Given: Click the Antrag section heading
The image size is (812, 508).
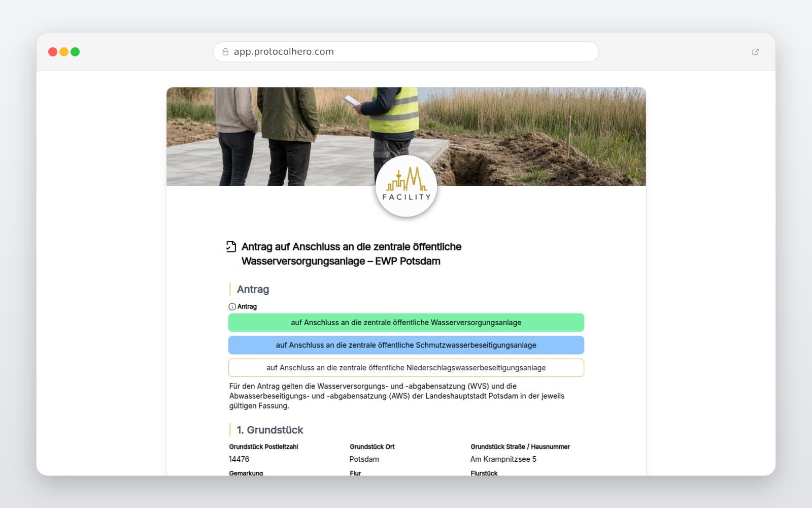Looking at the screenshot, I should click(x=253, y=290).
